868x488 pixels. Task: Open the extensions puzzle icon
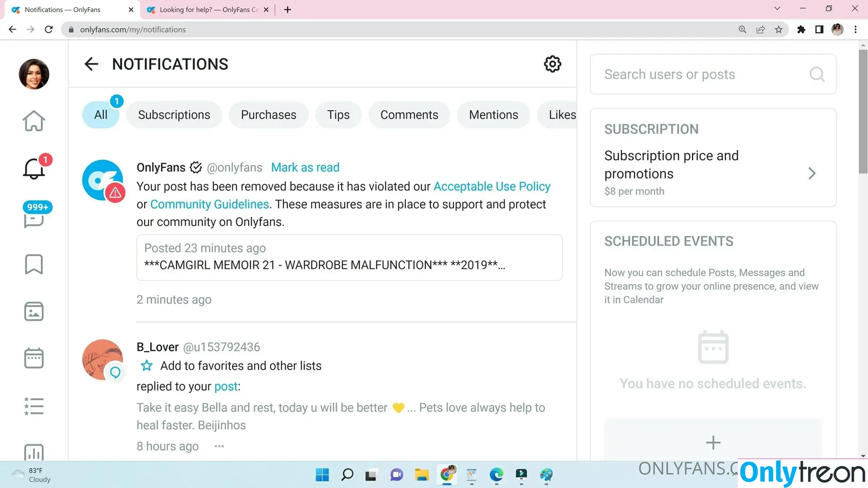point(801,29)
